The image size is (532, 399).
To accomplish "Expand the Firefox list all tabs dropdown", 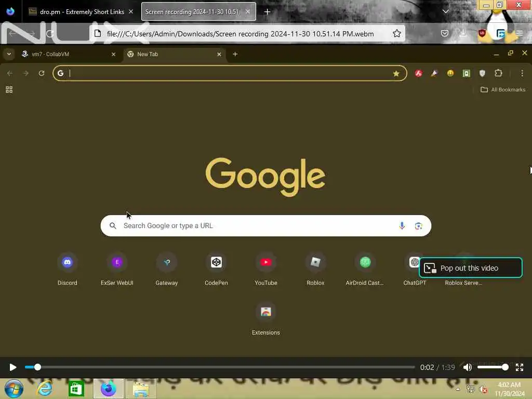I will pos(446,11).
